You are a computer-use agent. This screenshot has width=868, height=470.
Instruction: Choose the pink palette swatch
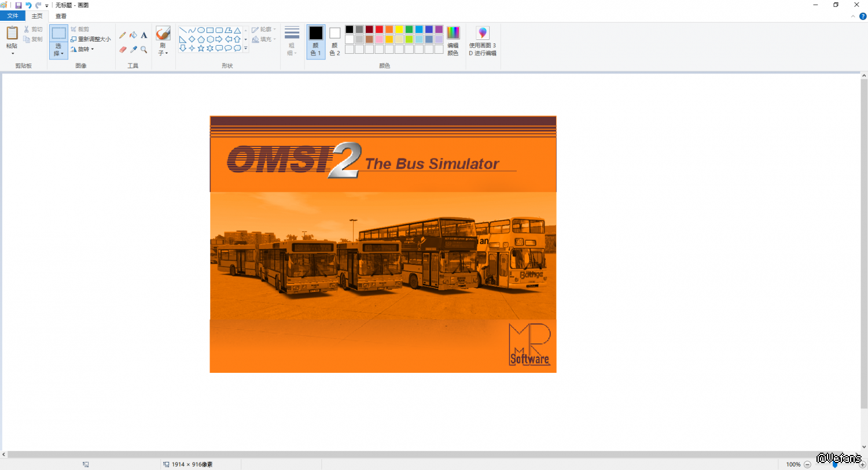pyautogui.click(x=379, y=39)
